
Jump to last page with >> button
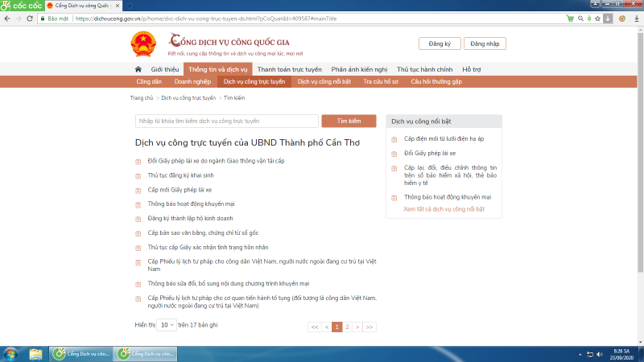369,327
